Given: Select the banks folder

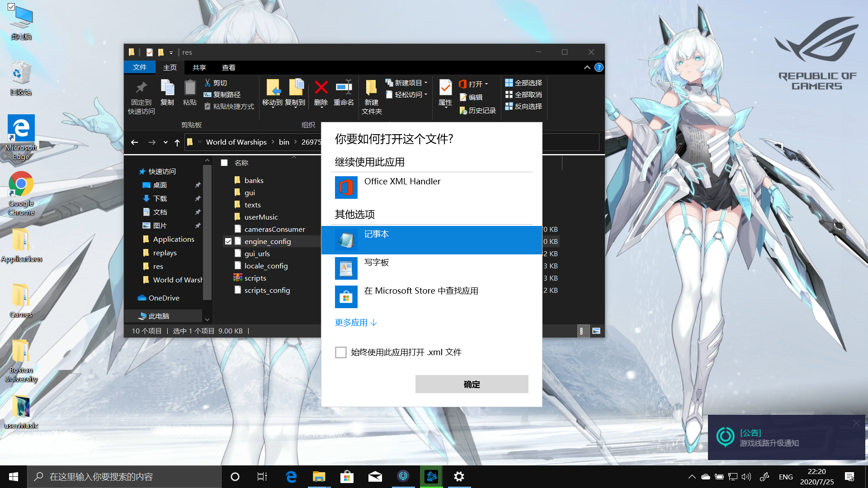Looking at the screenshot, I should tap(254, 180).
